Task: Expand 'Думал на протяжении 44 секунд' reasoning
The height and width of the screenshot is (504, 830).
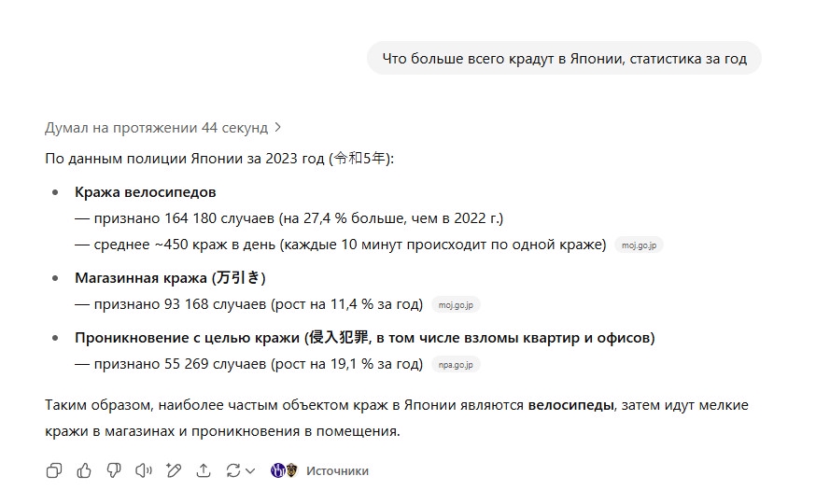Action: point(163,128)
